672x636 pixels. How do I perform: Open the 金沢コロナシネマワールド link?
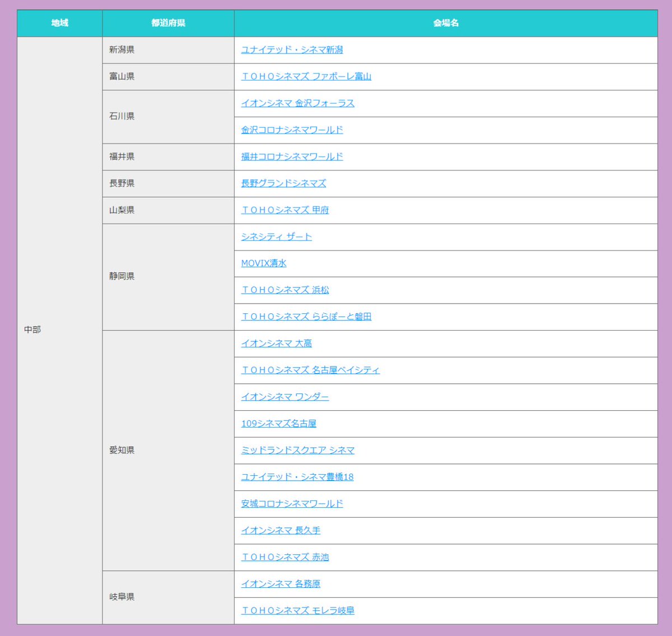(292, 130)
